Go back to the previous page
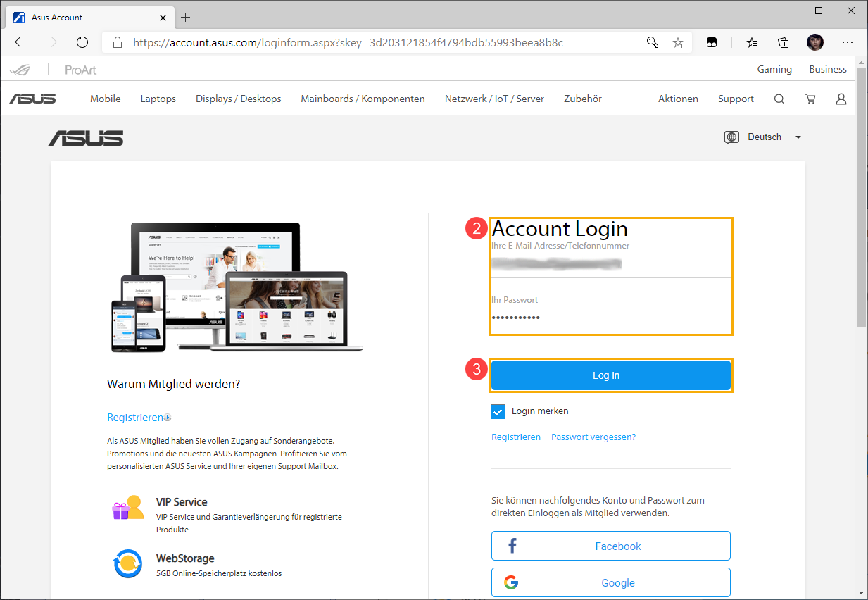 tap(20, 42)
